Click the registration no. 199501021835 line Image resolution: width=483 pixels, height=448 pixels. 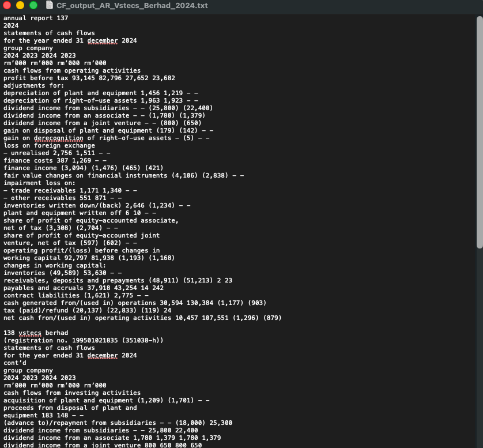(x=84, y=340)
